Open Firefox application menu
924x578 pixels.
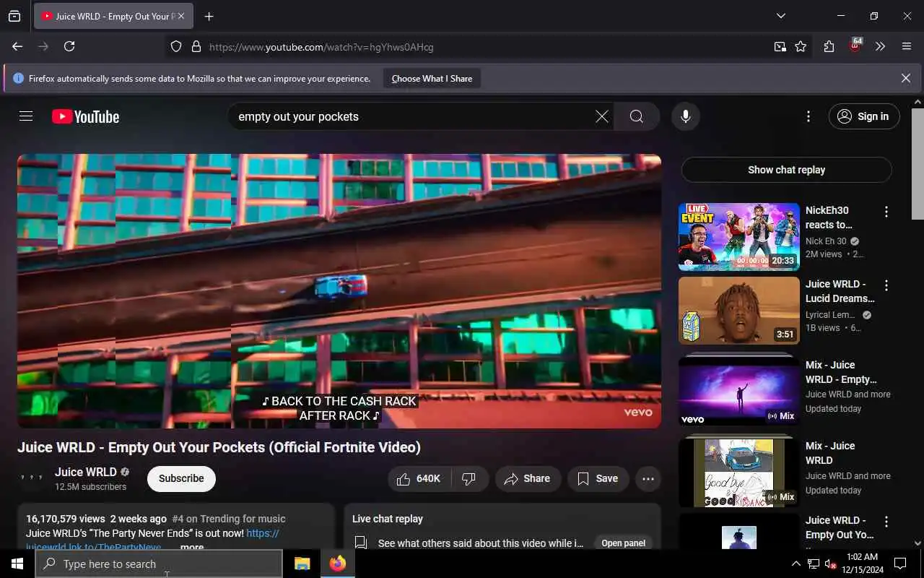[x=907, y=46]
